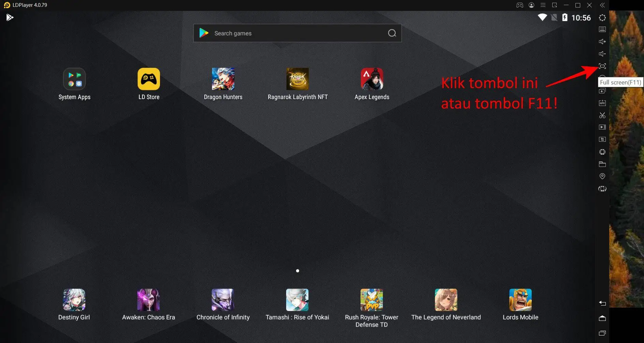Open the shared folder sidebar icon
This screenshot has height=343, width=644.
tap(602, 164)
